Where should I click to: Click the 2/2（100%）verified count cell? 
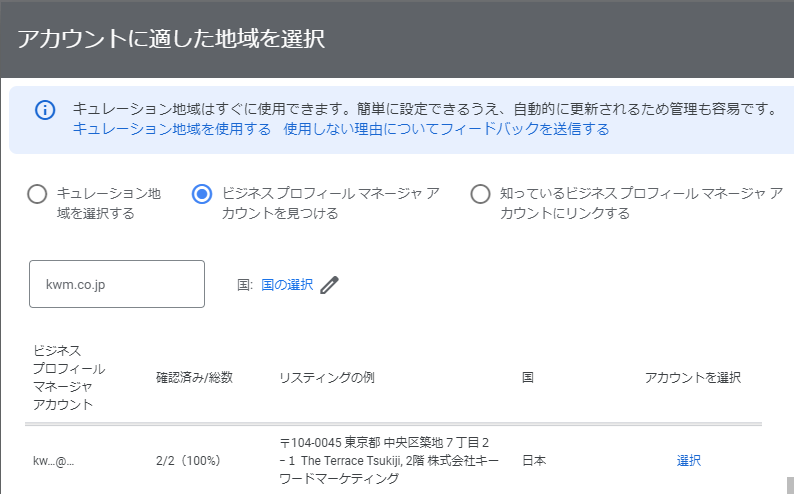pyautogui.click(x=188, y=461)
